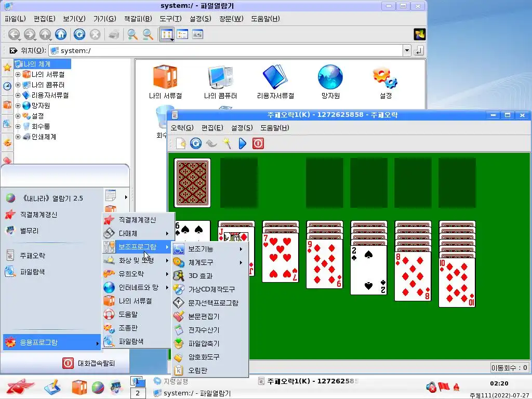Click the Zoom in magnifier icon
This screenshot has height=399, width=532.
pos(132,34)
